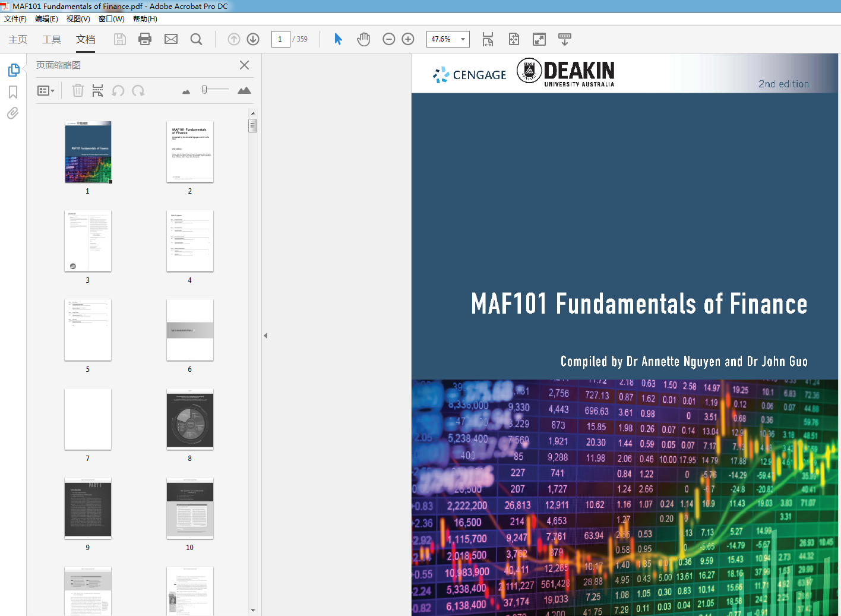Click the Send by email envelope icon

click(x=171, y=39)
